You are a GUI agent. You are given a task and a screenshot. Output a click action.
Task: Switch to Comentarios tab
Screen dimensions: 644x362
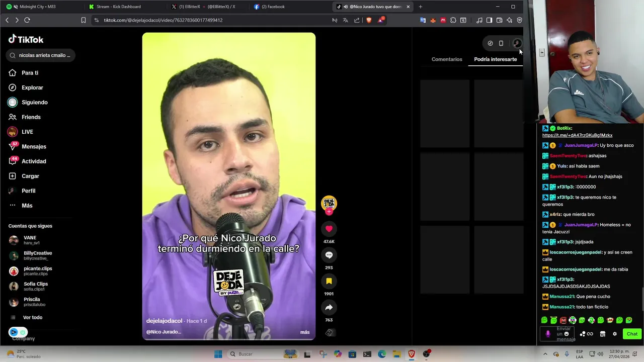click(x=447, y=59)
